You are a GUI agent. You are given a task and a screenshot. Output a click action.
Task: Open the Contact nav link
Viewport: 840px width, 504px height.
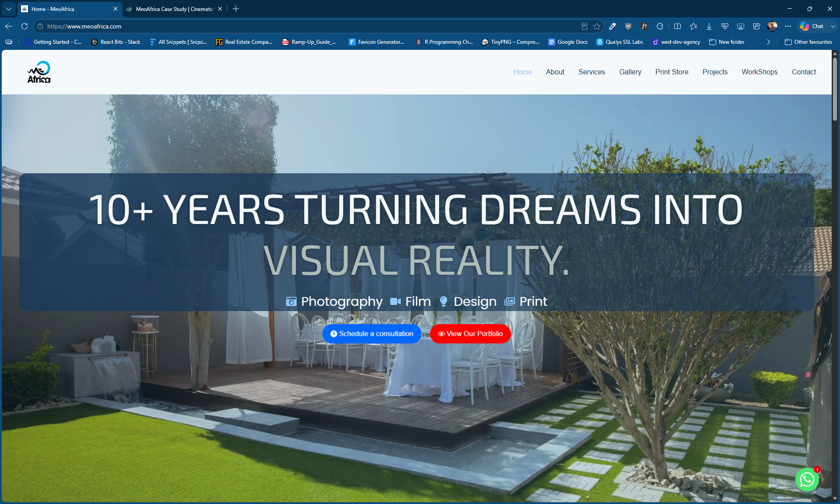coord(804,72)
